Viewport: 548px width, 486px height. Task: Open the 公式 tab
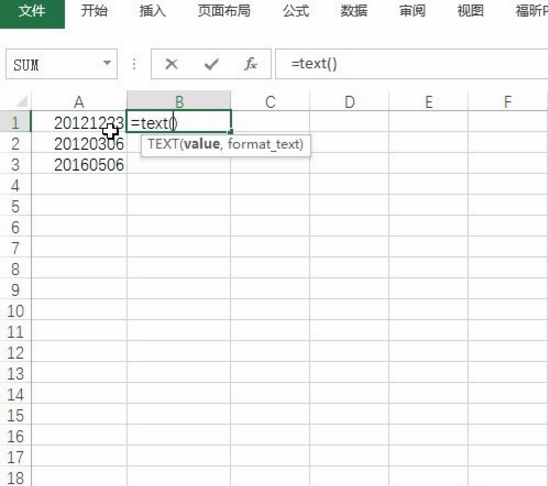point(296,11)
